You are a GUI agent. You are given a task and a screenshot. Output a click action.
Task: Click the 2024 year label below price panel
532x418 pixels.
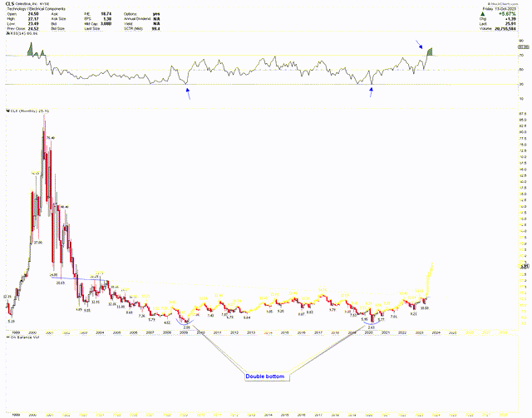click(x=436, y=333)
